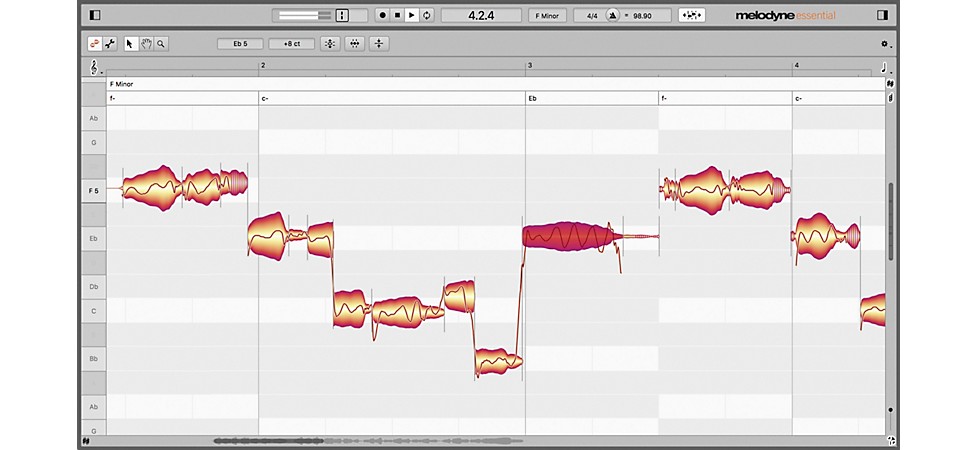Screen dimensions: 976x450
Task: Open the F Minor key button
Action: [547, 16]
